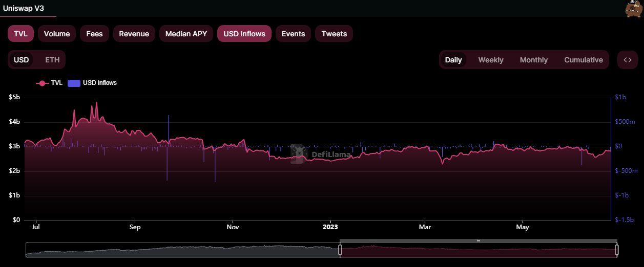Viewport: 644px width, 267px height.
Task: Click the Sep label on the x-axis
Action: tap(135, 227)
